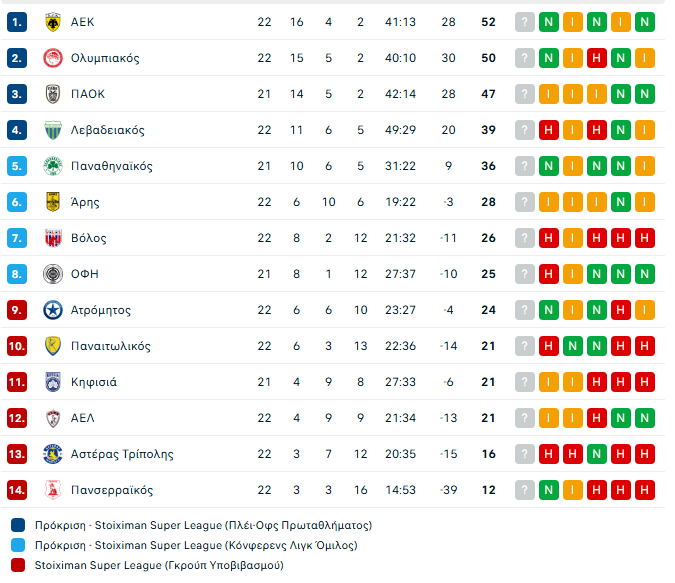Viewport: 675px width, 583px height.
Task: Click the ΟΦΗ team crest
Action: [53, 274]
